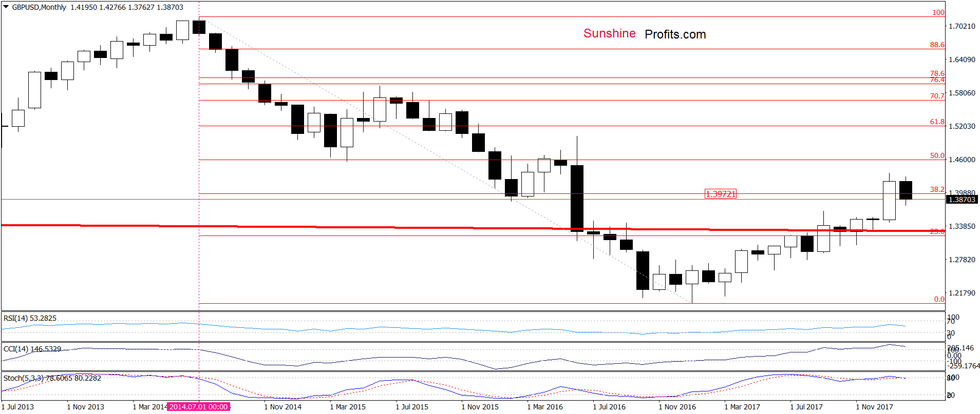Image resolution: width=980 pixels, height=414 pixels.
Task: Click the last black candlestick on the chart
Action: click(906, 190)
